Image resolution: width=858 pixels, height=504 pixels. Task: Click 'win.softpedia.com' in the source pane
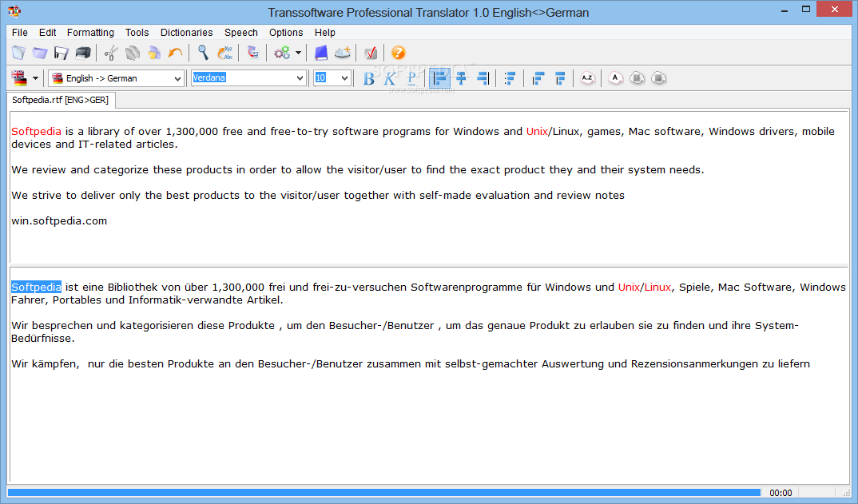(59, 221)
